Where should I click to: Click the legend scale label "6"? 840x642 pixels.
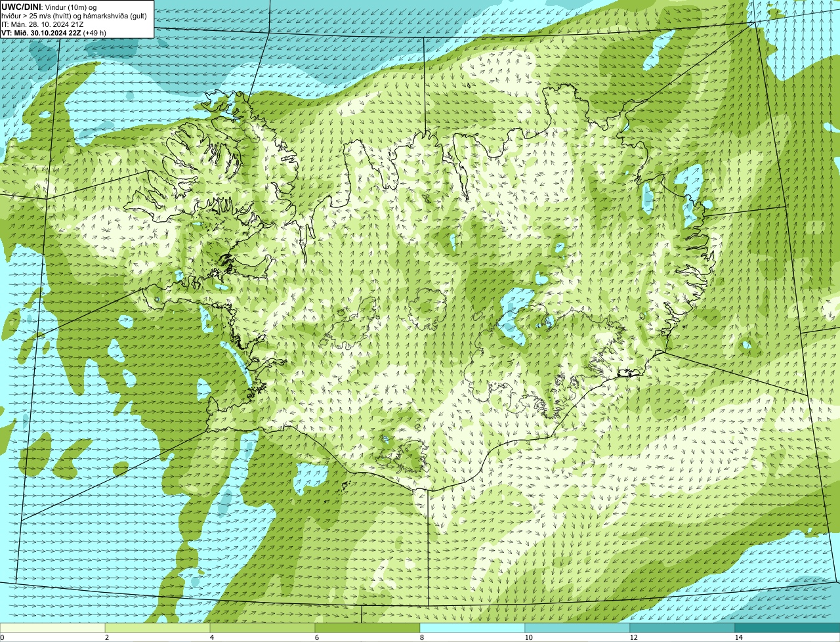(x=316, y=637)
